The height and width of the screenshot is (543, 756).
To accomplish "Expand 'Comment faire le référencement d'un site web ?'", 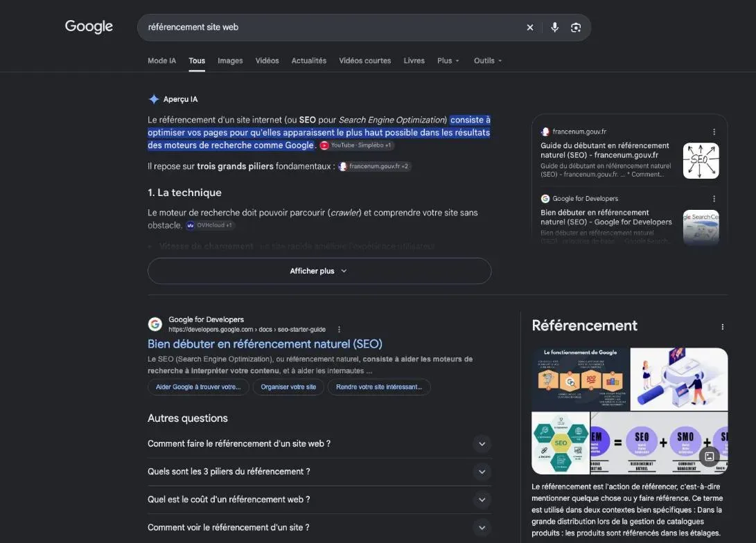I will click(x=319, y=444).
